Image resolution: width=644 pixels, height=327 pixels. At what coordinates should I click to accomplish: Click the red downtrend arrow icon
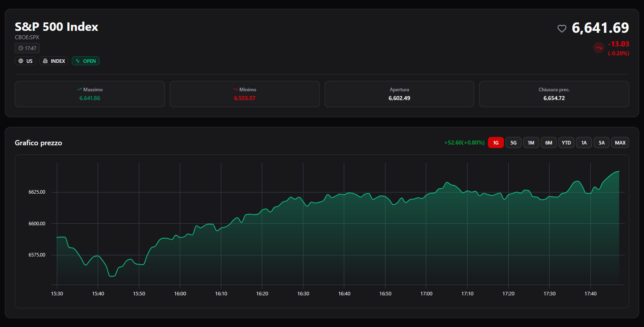pos(599,48)
